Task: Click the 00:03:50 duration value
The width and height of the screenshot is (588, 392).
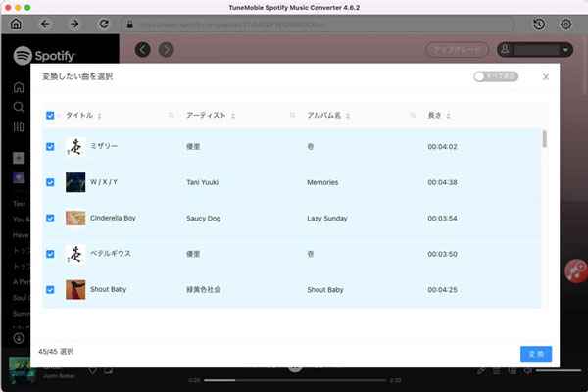Action: click(x=442, y=254)
